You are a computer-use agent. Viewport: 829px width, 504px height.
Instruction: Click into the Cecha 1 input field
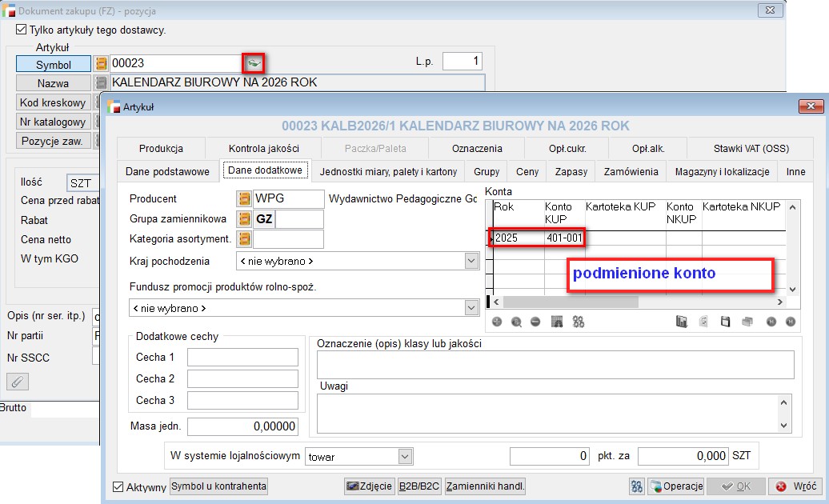click(242, 358)
